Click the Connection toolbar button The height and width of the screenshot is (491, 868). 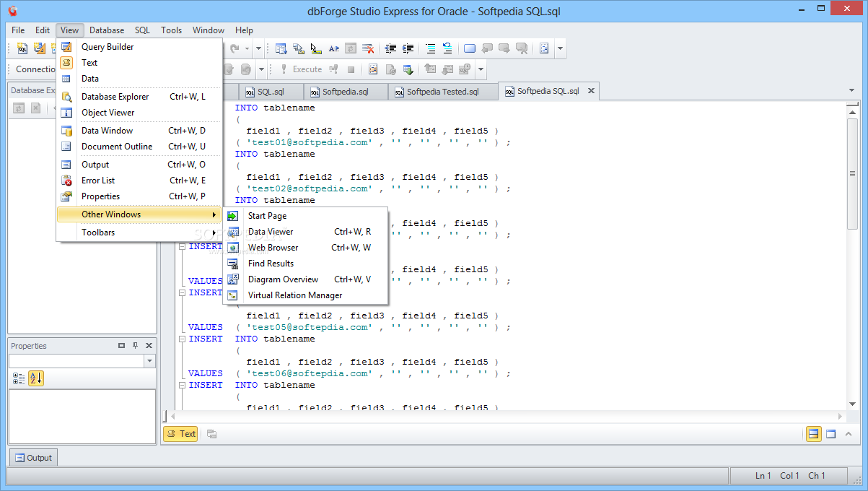coord(35,69)
